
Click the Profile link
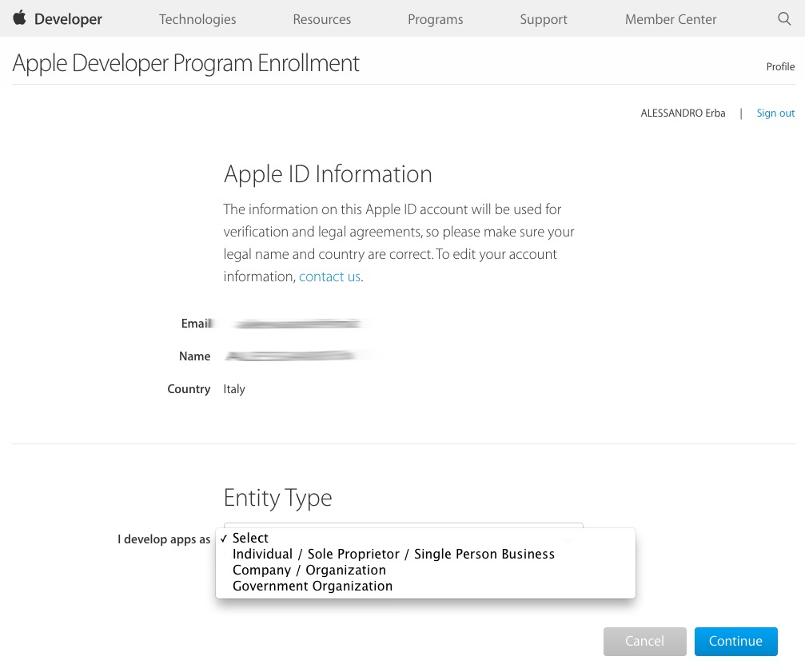click(780, 66)
